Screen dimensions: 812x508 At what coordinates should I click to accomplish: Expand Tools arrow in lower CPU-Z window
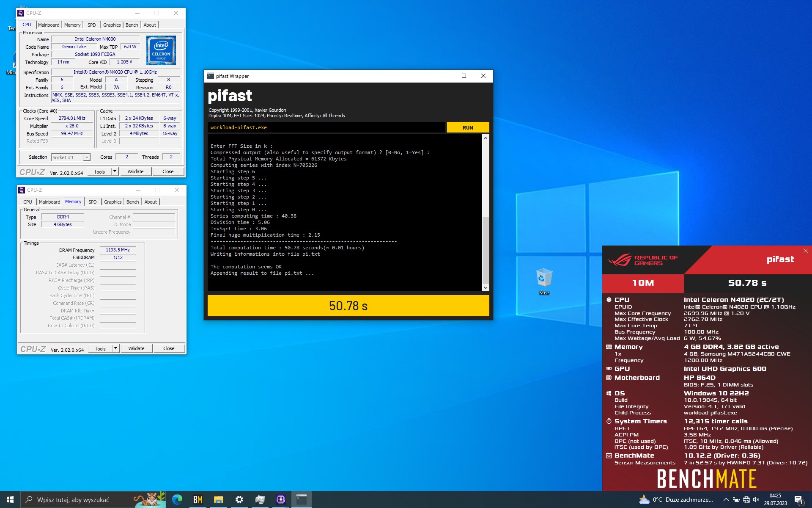pos(115,348)
